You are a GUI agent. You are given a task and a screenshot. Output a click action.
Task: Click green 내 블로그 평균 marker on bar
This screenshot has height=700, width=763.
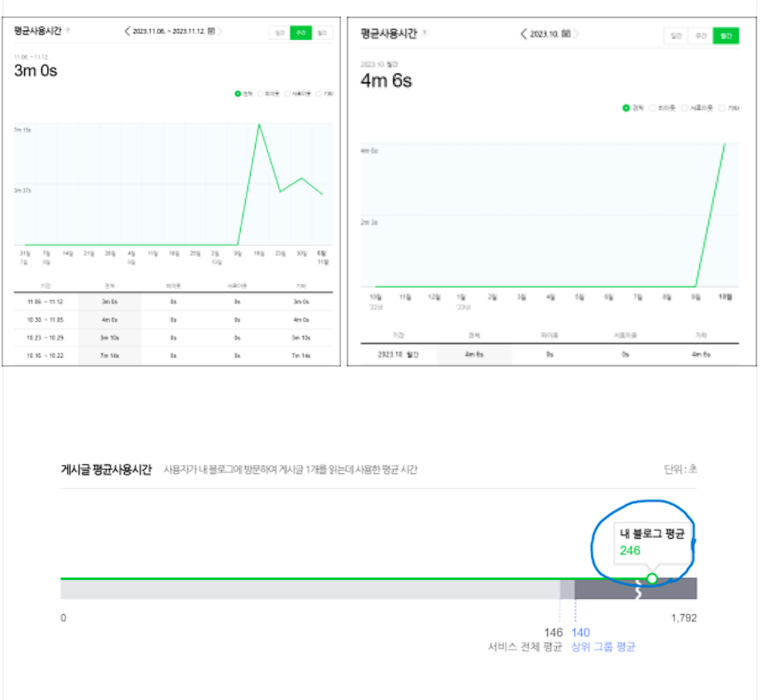click(x=652, y=578)
